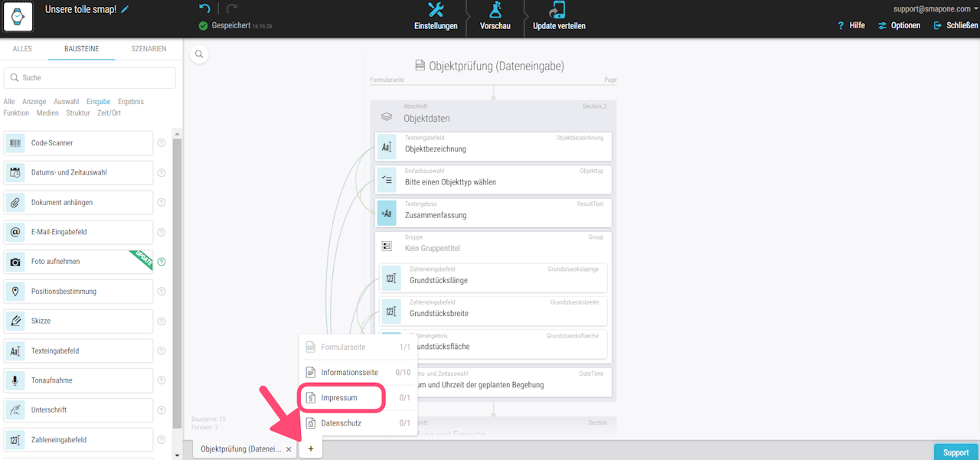980x460 pixels.
Task: Click the undo arrow icon
Action: pyautogui.click(x=204, y=8)
